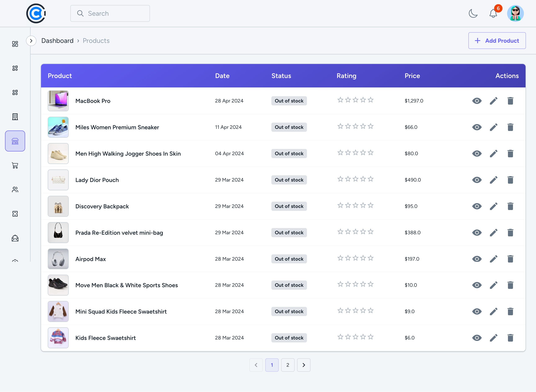Click the Add Product button
Screen dimensions: 536x392
point(497,41)
